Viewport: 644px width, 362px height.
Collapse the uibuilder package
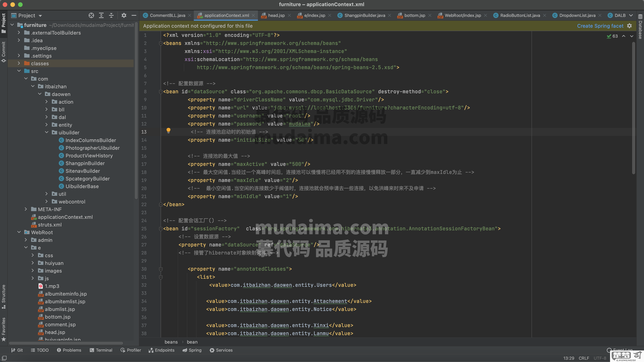point(46,132)
